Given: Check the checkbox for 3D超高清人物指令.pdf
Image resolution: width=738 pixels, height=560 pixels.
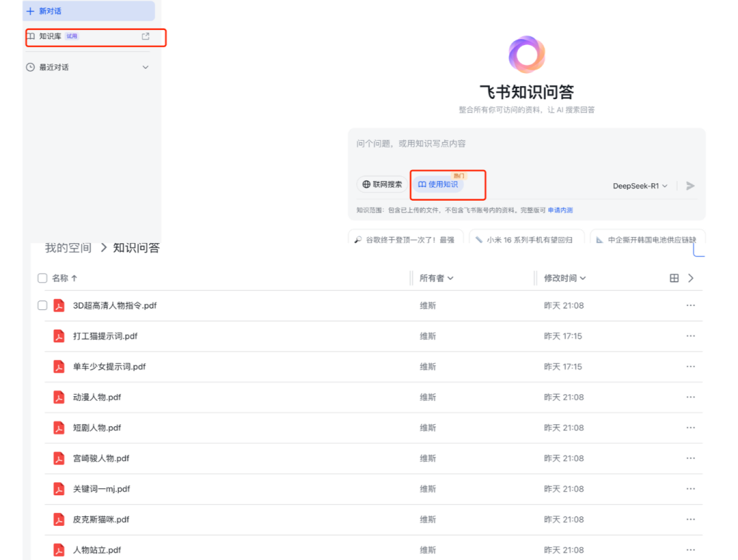Looking at the screenshot, I should coord(42,305).
